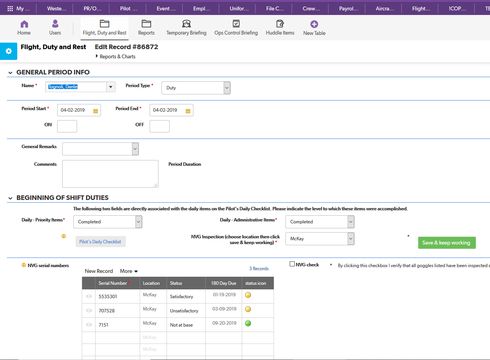The image size is (490, 360).
Task: Switch to the PR/O... app tab
Action: 92,8
